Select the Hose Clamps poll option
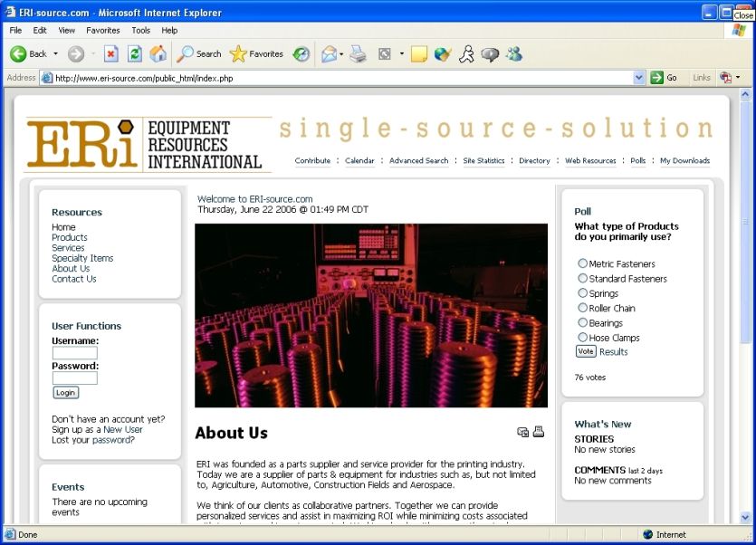 pos(582,338)
